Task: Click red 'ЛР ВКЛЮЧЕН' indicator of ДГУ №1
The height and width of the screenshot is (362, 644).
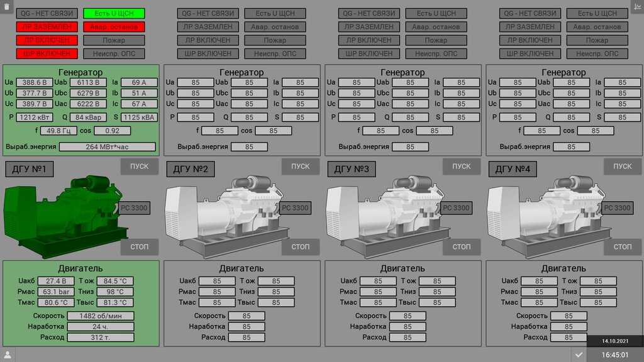Action: [47, 40]
